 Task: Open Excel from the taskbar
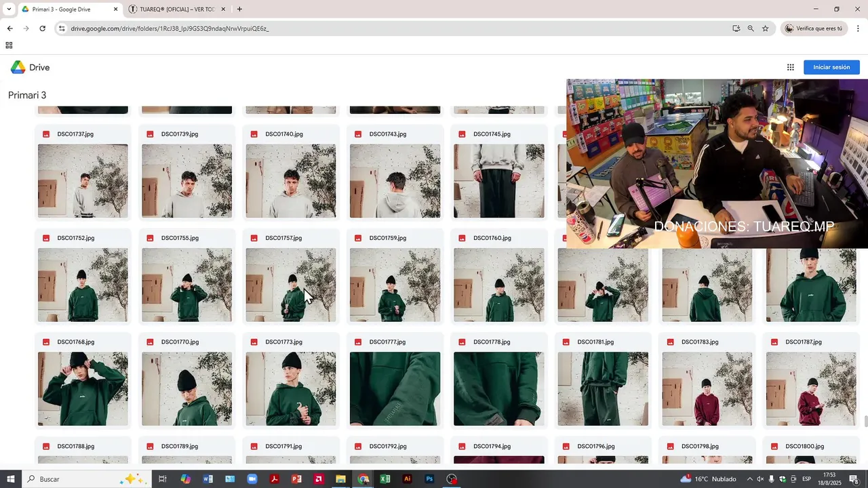(x=385, y=479)
